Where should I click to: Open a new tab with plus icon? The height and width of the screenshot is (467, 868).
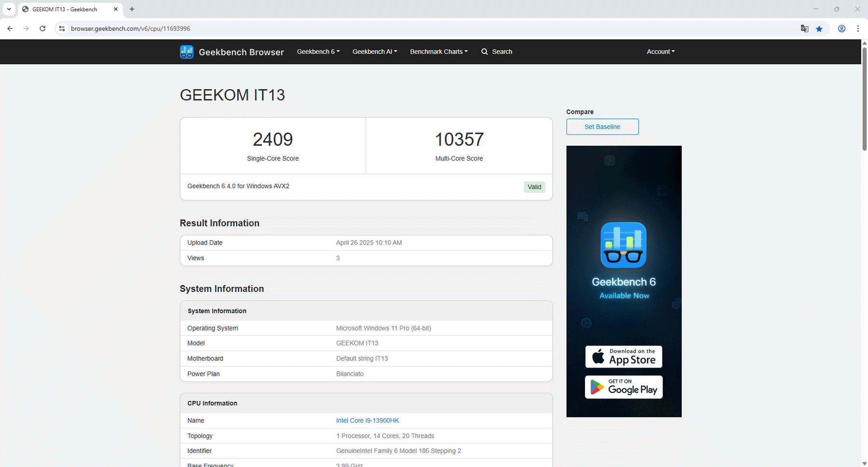point(132,9)
